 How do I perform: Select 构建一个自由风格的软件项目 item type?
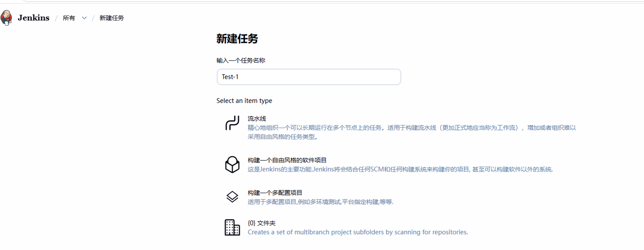[287, 160]
